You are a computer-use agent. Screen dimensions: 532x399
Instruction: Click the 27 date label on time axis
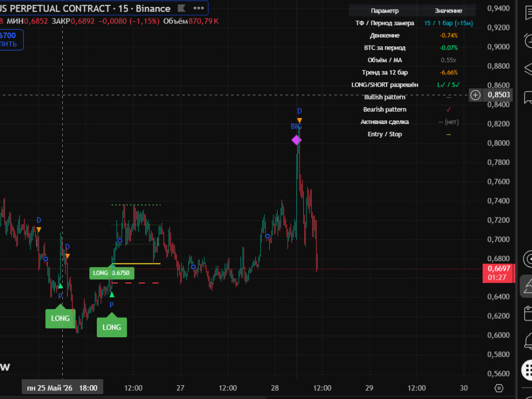180,388
